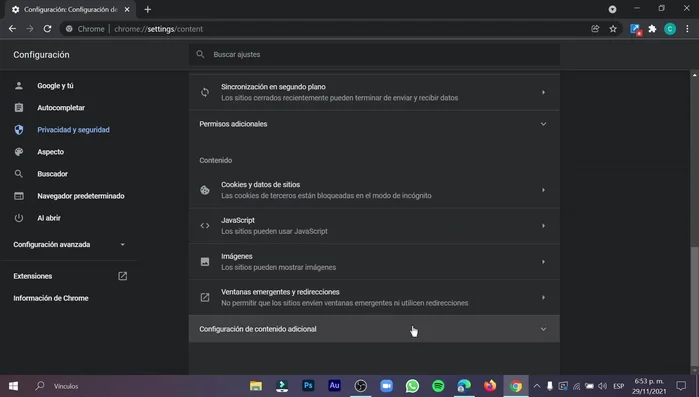
Task: Open WhatsApp from taskbar
Action: coord(412,386)
